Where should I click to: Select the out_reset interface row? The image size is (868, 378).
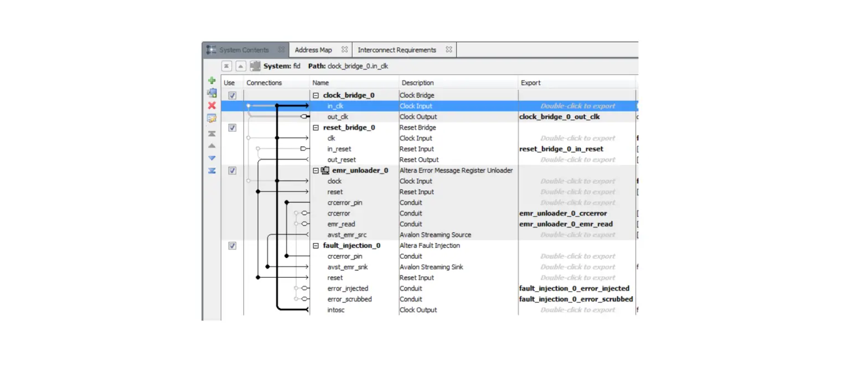(429, 159)
